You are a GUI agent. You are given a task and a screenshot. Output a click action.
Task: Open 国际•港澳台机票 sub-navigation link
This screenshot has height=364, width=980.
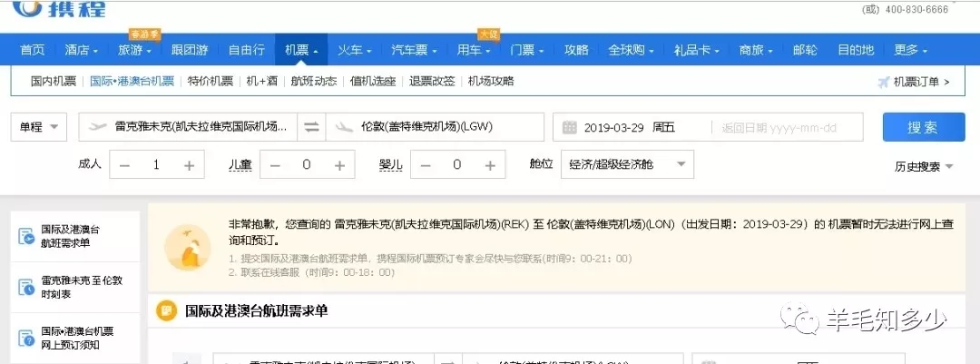[x=132, y=82]
